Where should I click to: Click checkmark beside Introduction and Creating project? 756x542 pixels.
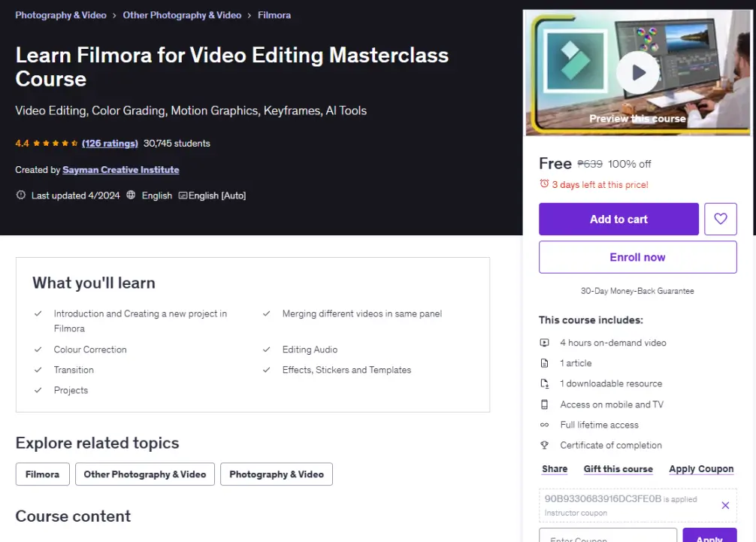pyautogui.click(x=38, y=313)
